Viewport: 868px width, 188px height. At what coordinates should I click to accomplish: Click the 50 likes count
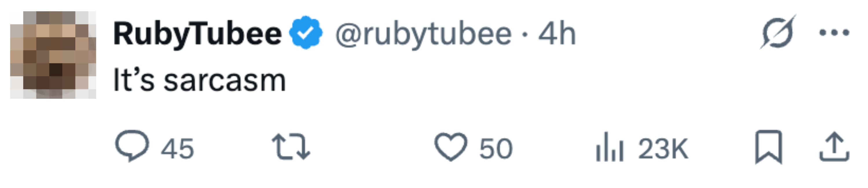496,148
